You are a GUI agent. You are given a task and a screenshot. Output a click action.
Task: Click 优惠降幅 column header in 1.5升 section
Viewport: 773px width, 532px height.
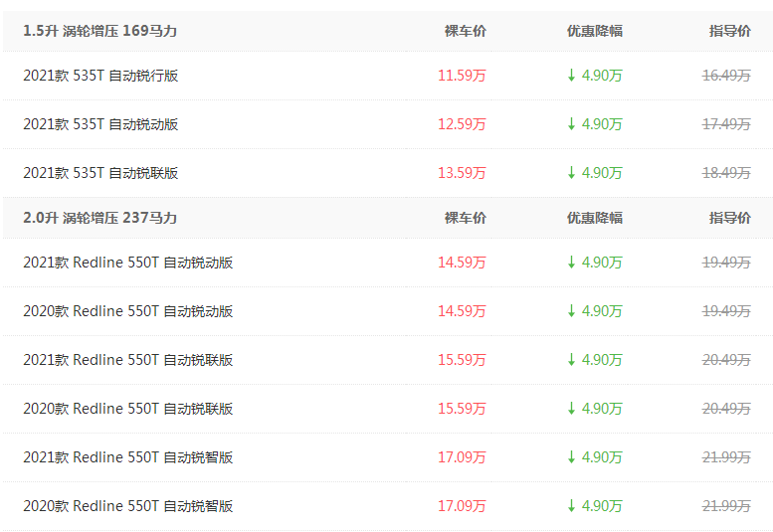pos(594,31)
